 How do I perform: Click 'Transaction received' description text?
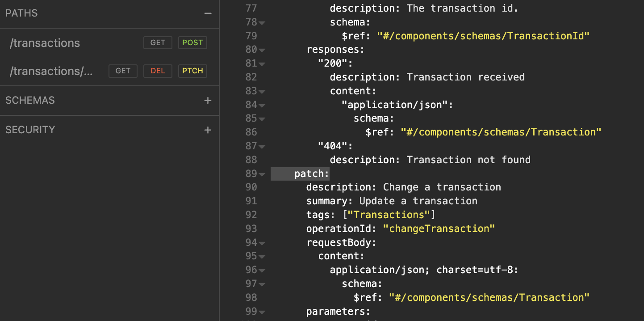(x=466, y=77)
